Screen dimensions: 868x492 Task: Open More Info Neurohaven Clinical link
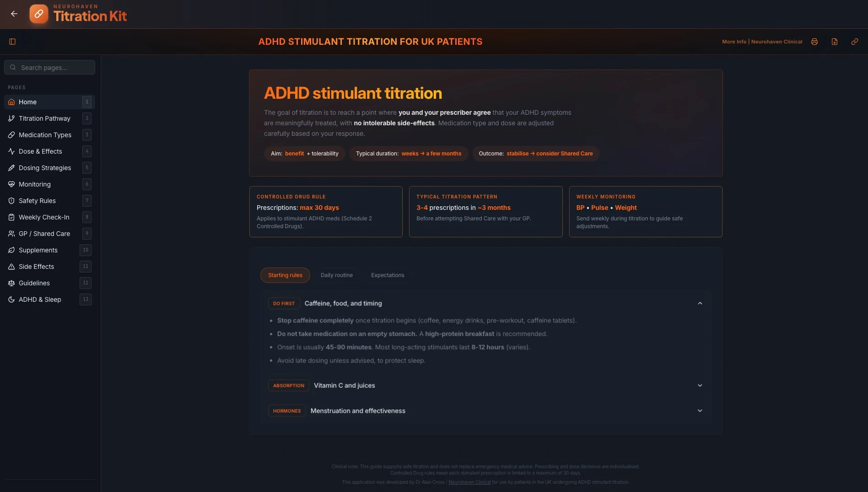pos(762,42)
